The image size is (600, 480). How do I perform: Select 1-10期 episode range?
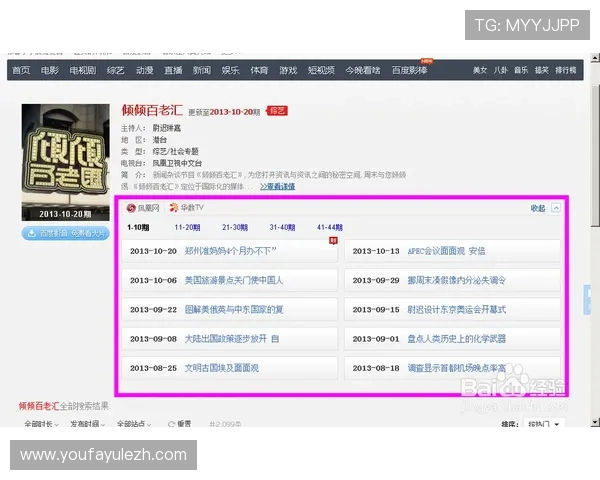click(x=138, y=227)
